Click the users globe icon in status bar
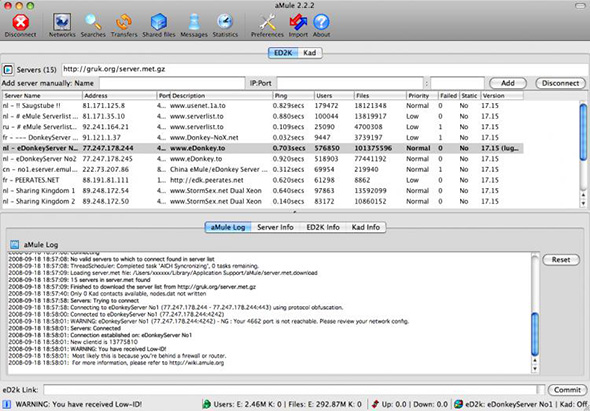The width and height of the screenshot is (590, 411). (206, 405)
